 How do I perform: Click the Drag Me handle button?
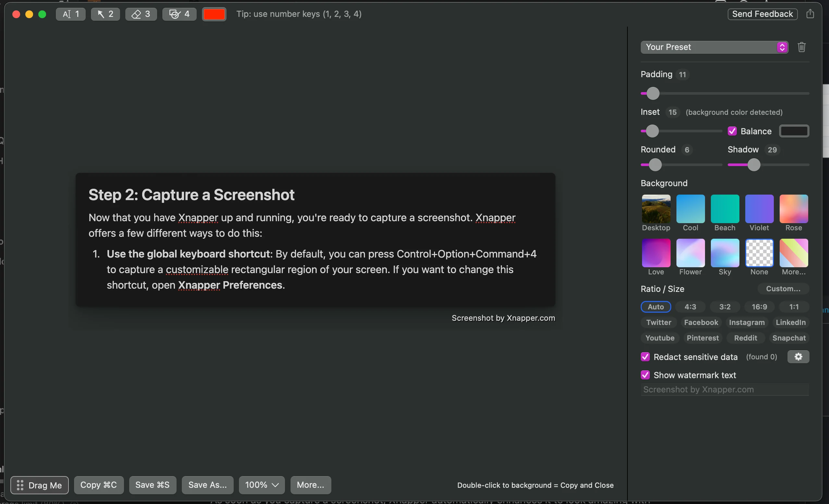click(x=39, y=485)
